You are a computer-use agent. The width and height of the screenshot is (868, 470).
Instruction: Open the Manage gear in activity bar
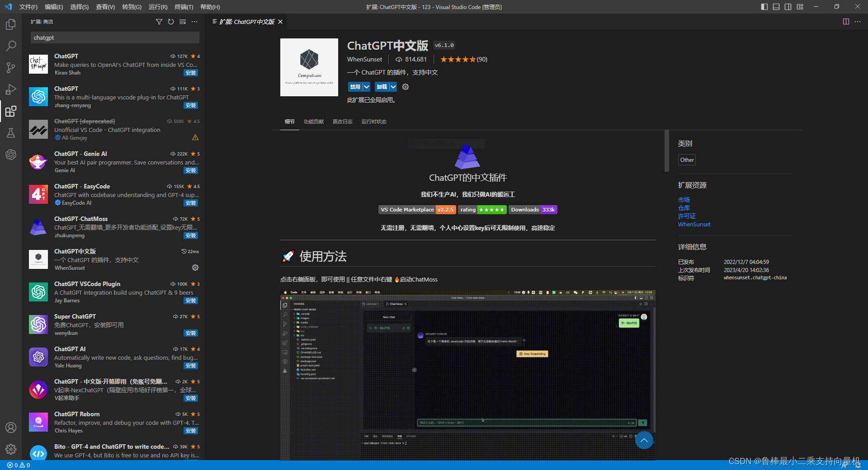tap(11, 449)
